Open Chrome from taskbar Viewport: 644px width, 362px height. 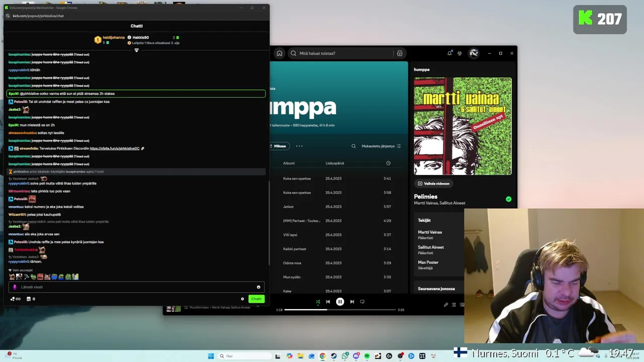click(x=323, y=356)
